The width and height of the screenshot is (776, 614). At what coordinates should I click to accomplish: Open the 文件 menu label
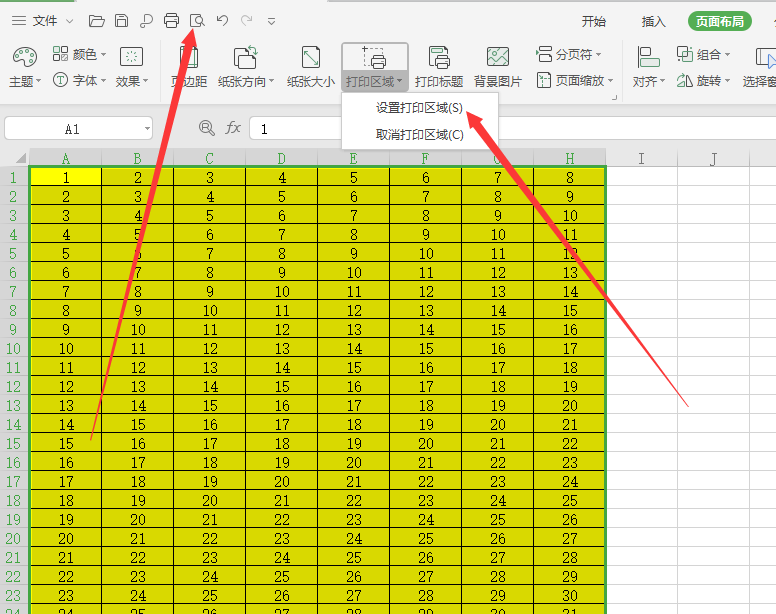45,21
